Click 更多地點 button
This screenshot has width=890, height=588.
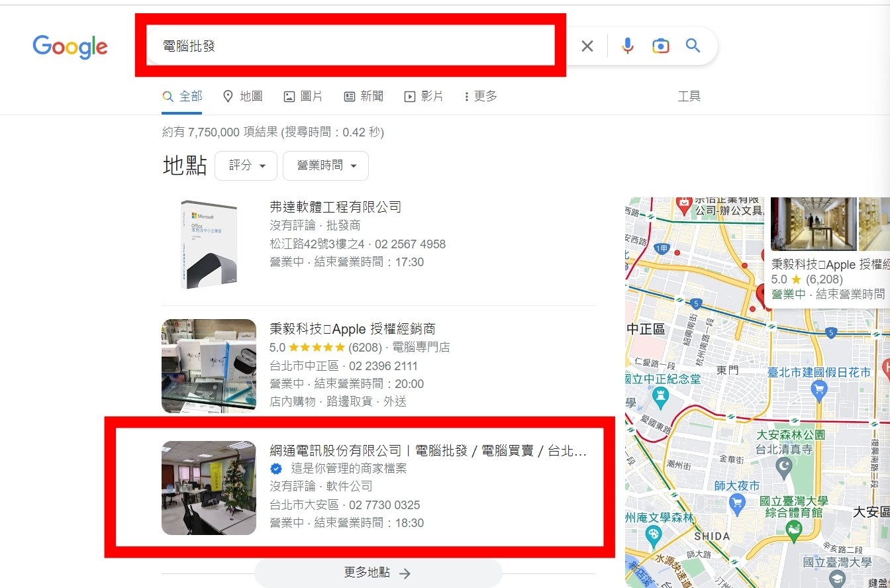(x=378, y=573)
